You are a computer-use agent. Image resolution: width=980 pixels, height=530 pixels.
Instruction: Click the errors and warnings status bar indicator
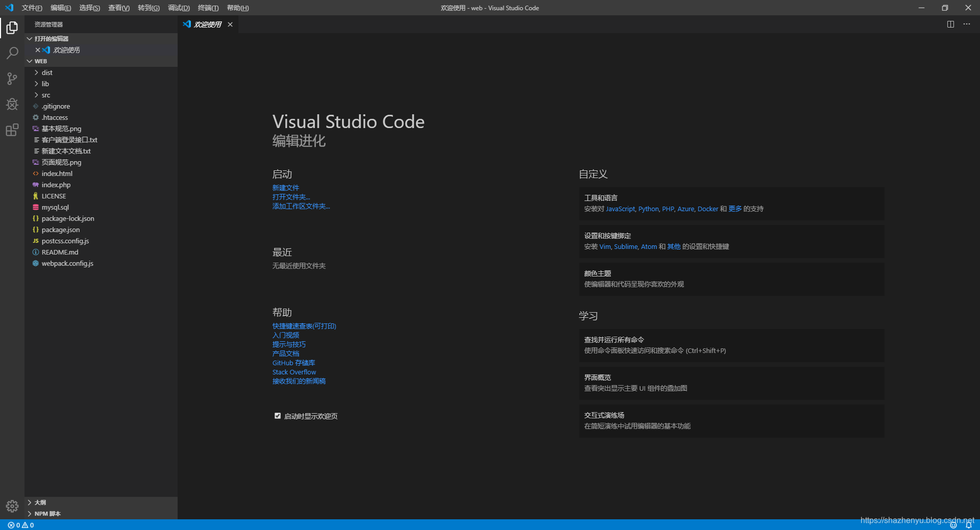20,525
